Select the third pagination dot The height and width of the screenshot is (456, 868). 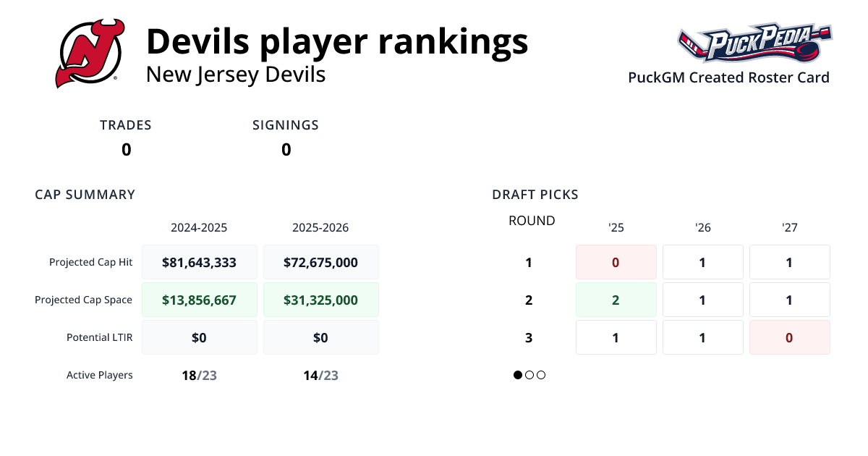[x=540, y=375]
